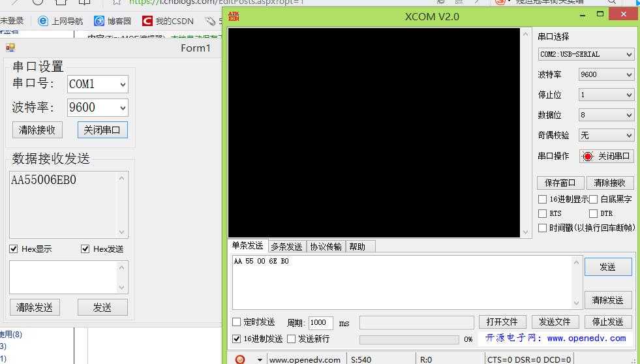Open 我的CSDN bookmark

[x=168, y=21]
